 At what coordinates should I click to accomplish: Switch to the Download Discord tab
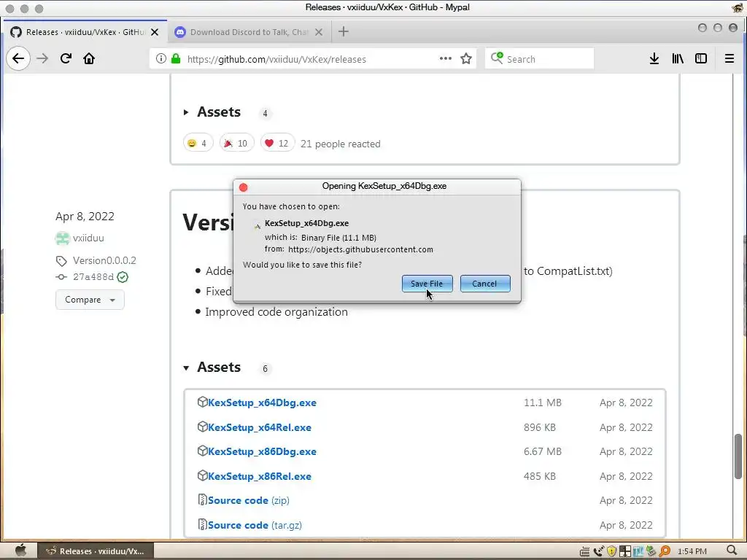[249, 32]
